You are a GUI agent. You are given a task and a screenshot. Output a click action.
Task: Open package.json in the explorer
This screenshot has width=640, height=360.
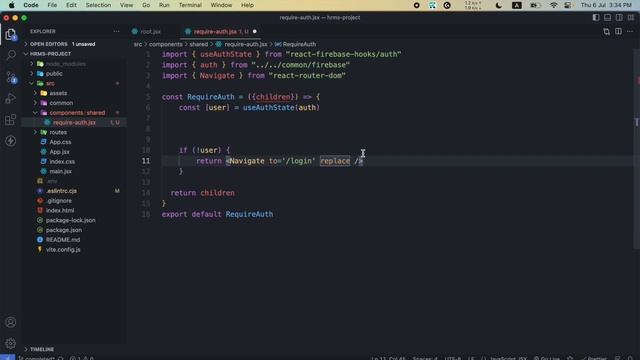tap(64, 230)
